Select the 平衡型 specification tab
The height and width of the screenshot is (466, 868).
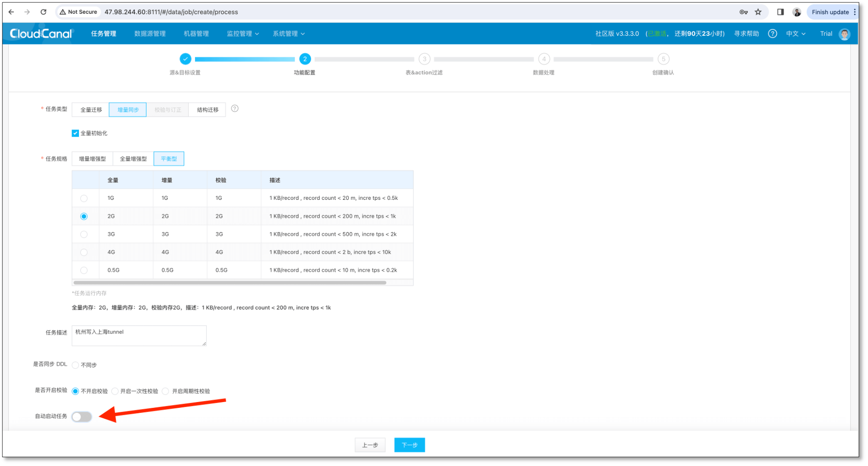click(x=169, y=158)
